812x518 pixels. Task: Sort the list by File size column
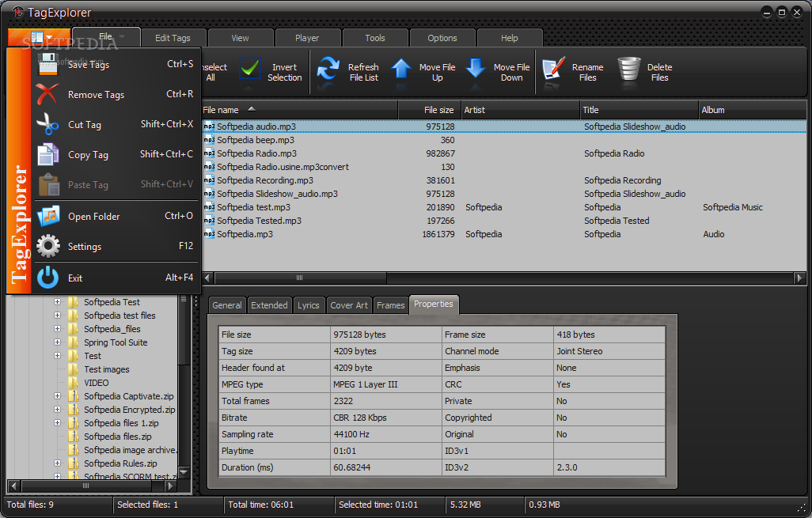(x=430, y=110)
